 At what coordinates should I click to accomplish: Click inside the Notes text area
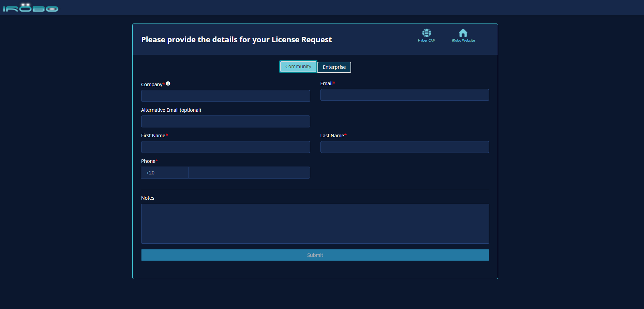(315, 223)
